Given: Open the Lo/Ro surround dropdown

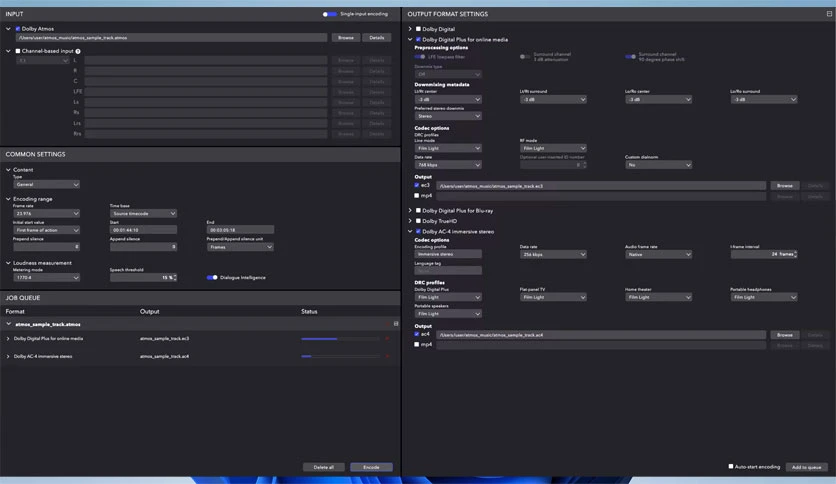Looking at the screenshot, I should click(763, 99).
